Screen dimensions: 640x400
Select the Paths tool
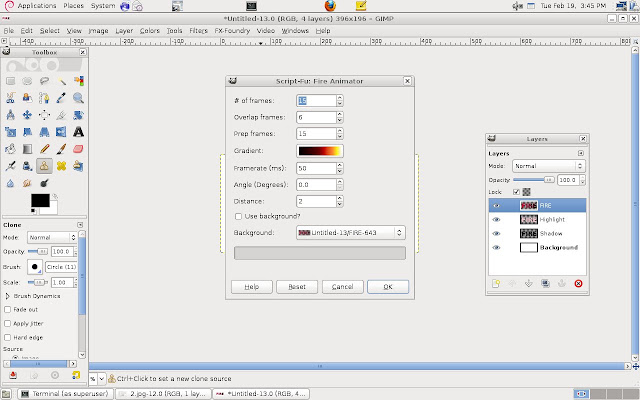tap(44, 98)
